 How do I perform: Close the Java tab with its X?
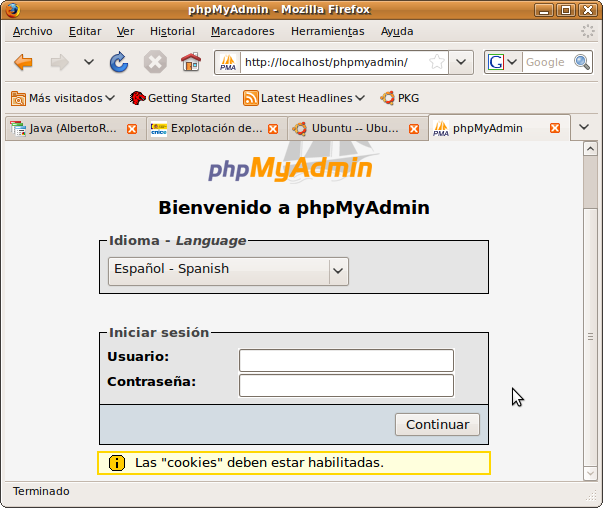pyautogui.click(x=132, y=129)
